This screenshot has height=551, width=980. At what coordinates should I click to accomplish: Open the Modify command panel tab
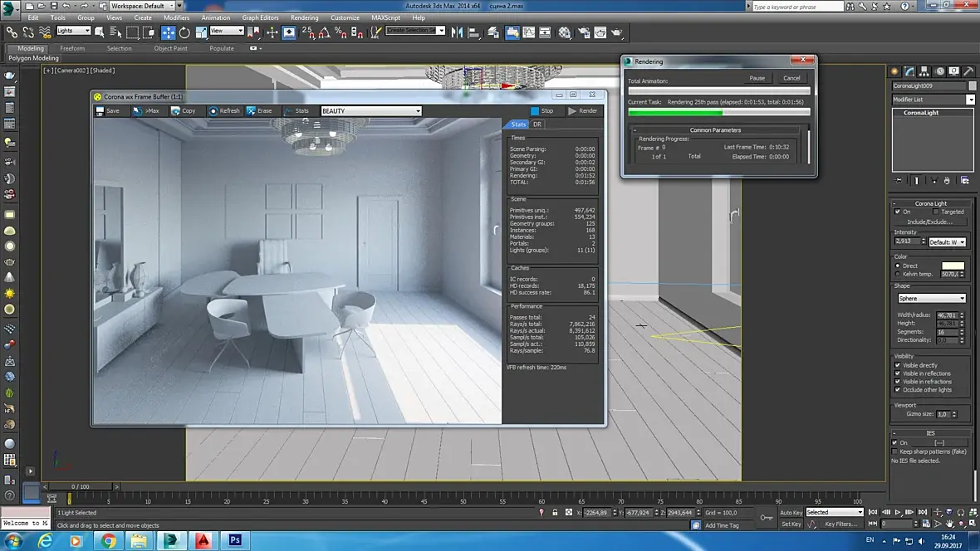coord(909,71)
